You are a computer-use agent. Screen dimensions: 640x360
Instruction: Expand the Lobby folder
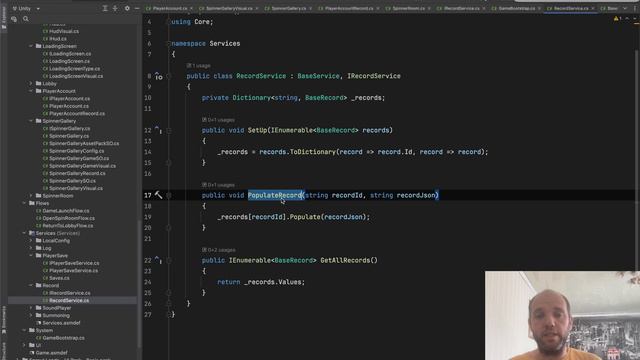(x=31, y=83)
